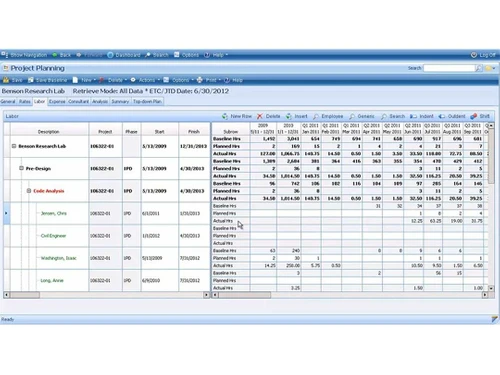This screenshot has height=375, width=500.
Task: Open the Consultant tab
Action: coord(78,101)
